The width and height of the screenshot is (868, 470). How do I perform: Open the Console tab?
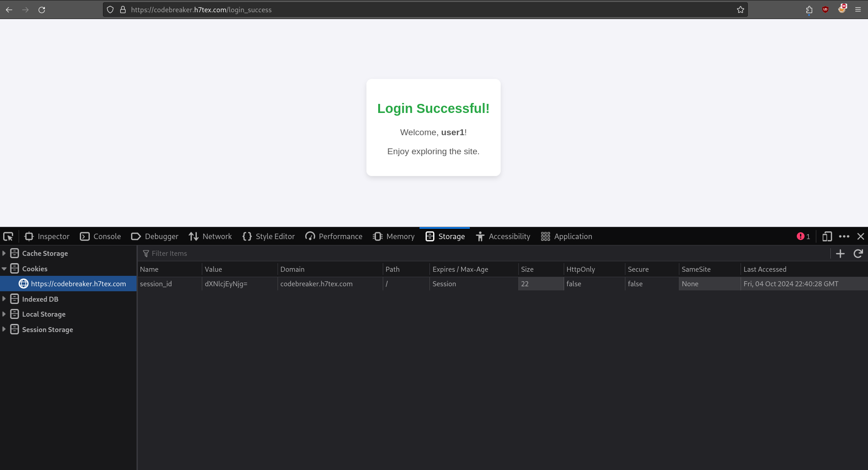point(101,236)
